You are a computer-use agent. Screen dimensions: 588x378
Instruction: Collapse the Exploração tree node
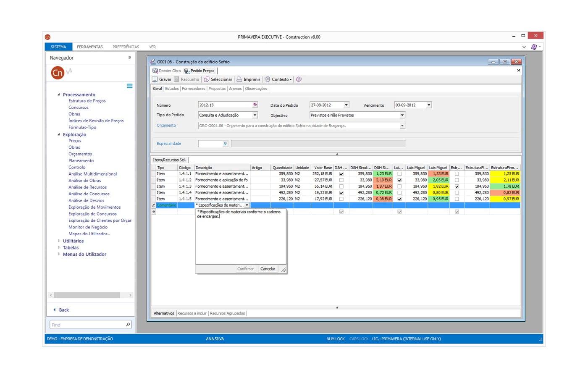pos(59,134)
